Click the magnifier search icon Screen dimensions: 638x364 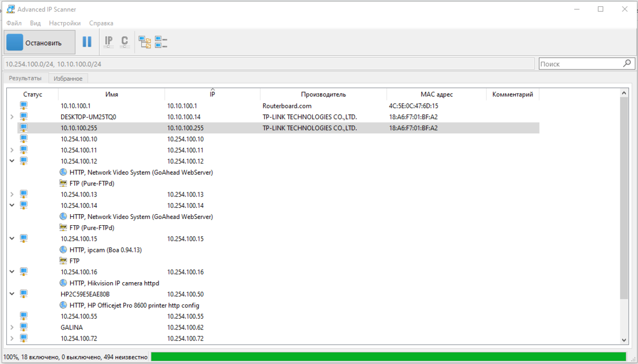(627, 63)
